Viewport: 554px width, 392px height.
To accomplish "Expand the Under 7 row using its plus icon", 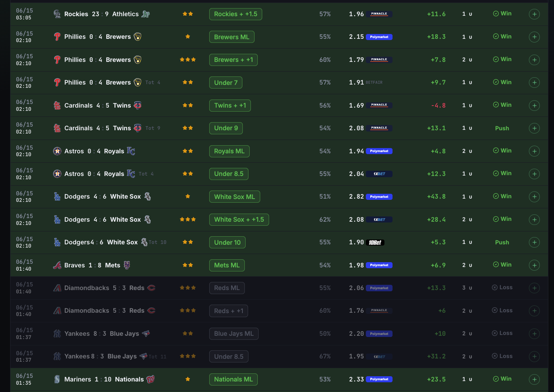I will tap(534, 83).
